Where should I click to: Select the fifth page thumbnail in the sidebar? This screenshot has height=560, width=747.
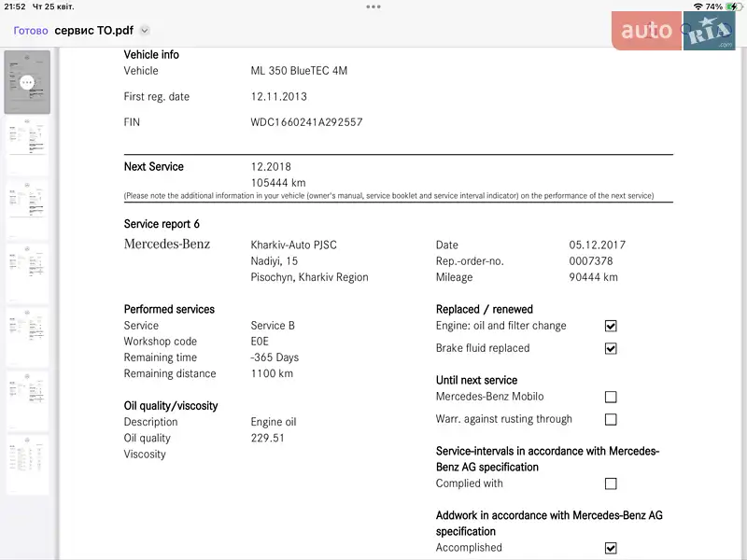click(27, 337)
